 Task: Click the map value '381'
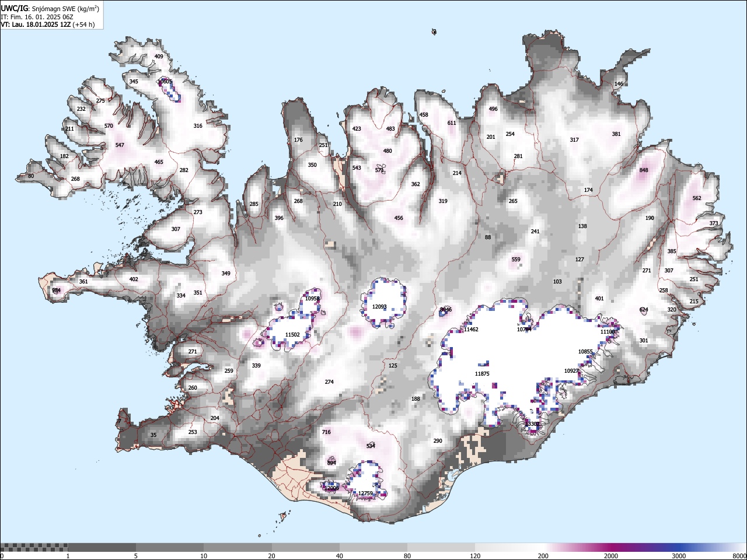616,134
